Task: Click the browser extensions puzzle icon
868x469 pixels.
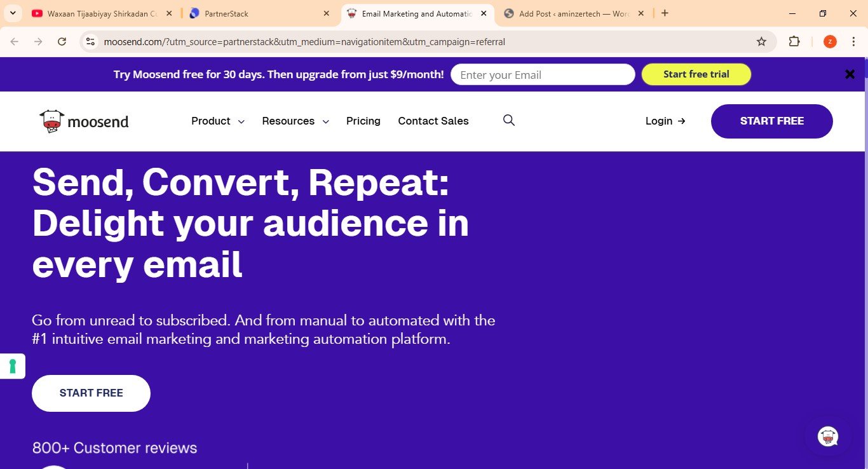Action: (x=794, y=41)
